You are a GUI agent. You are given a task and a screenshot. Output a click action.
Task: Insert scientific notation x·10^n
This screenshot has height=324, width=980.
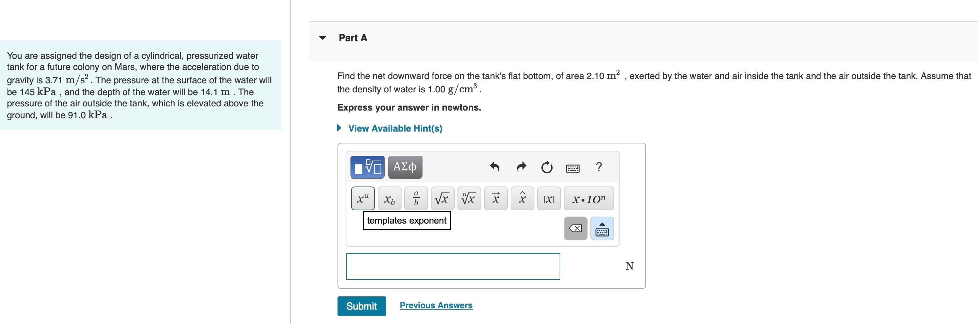pos(588,198)
